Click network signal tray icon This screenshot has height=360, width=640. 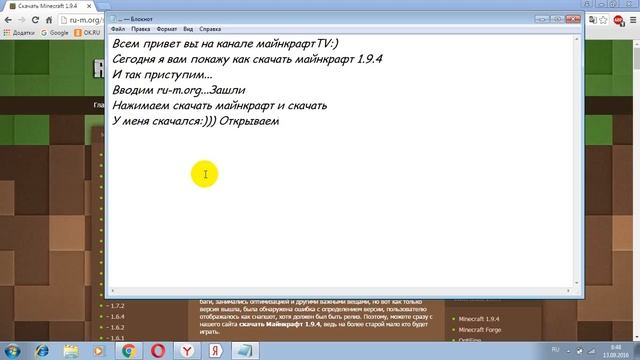tap(592, 351)
